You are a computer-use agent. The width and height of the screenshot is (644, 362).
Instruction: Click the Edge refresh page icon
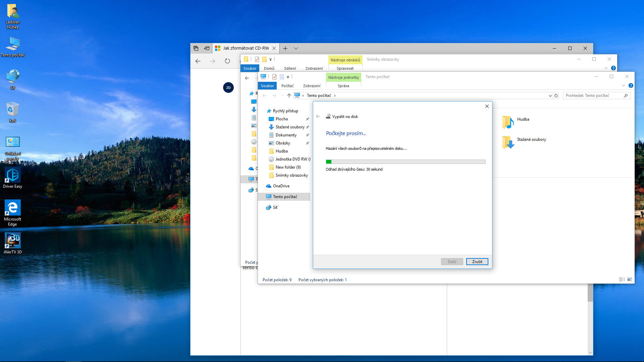coord(227,61)
